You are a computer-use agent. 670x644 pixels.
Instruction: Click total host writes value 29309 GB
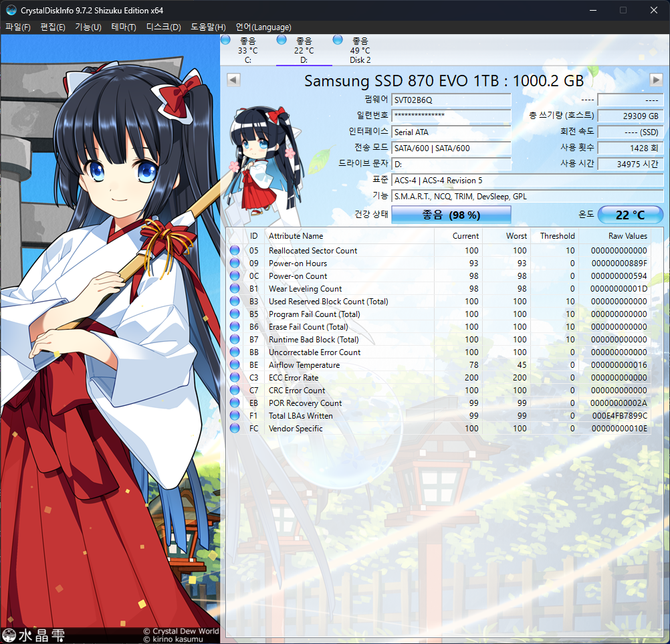[631, 116]
